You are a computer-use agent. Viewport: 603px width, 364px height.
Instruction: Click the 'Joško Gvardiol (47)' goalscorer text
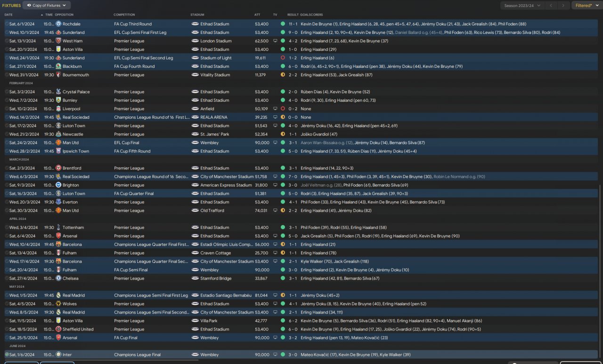pyautogui.click(x=318, y=134)
